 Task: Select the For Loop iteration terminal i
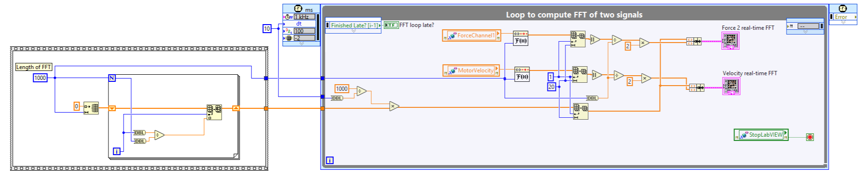point(116,151)
